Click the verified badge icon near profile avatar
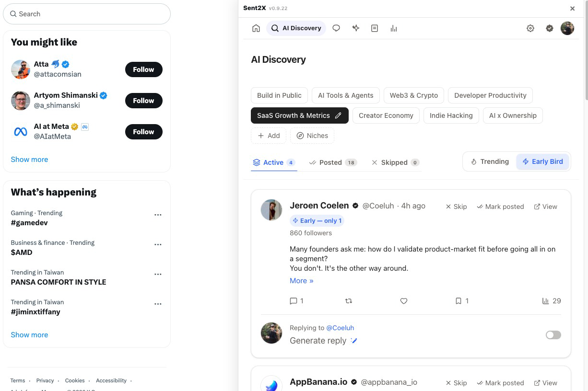Viewport: 588px width, 391px height. coord(550,28)
